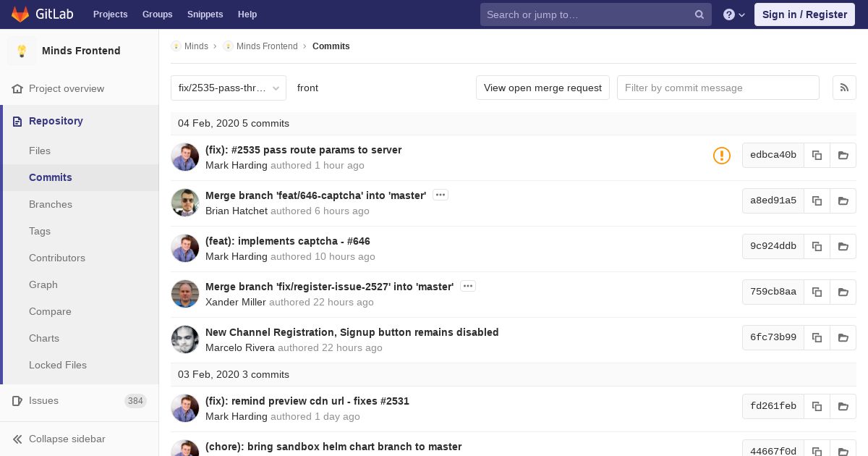The width and height of the screenshot is (868, 456).
Task: Click View open merge request button
Action: pyautogui.click(x=542, y=88)
